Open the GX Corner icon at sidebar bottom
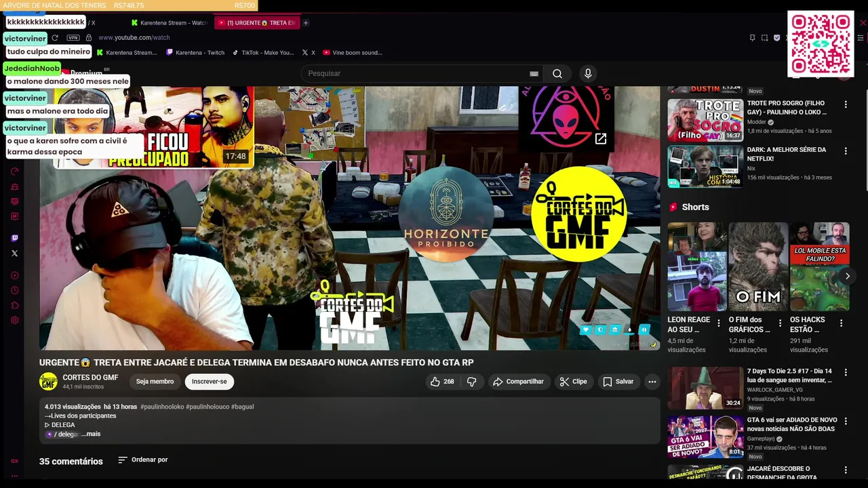The image size is (868, 488). coord(15,461)
